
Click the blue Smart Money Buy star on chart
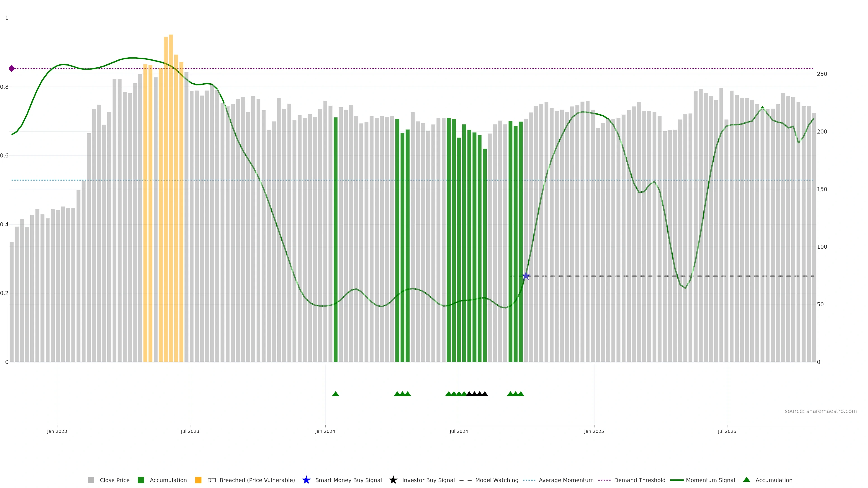click(x=526, y=276)
